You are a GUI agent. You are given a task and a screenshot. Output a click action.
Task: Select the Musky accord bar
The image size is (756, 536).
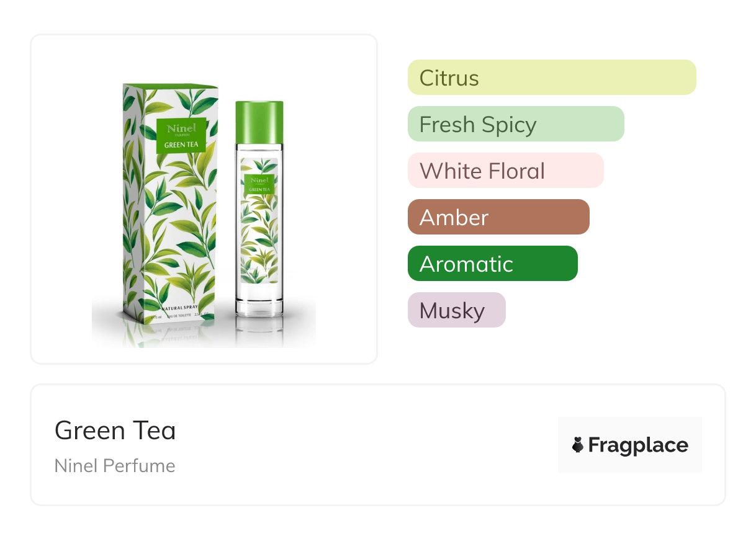(456, 310)
